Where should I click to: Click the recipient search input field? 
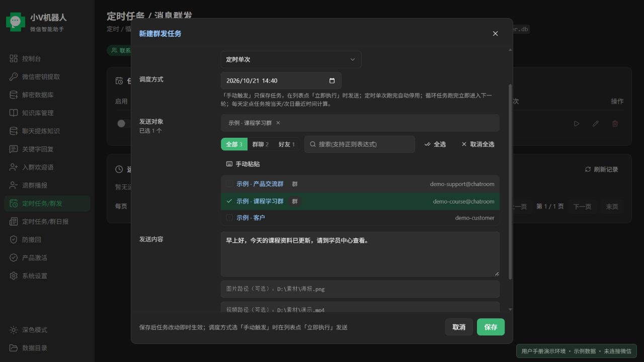click(360, 144)
